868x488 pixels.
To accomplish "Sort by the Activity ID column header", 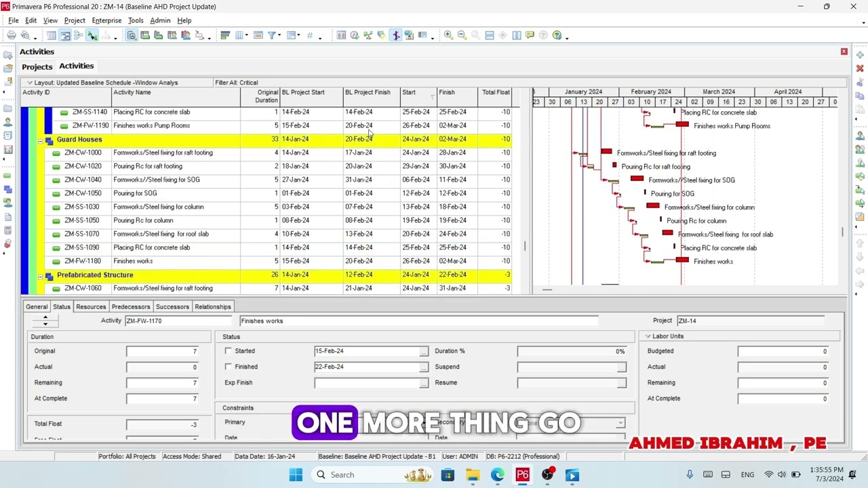I will [65, 96].
